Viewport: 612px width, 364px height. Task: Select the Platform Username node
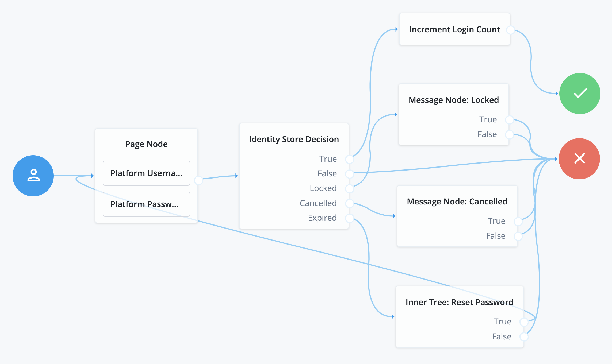pos(146,173)
